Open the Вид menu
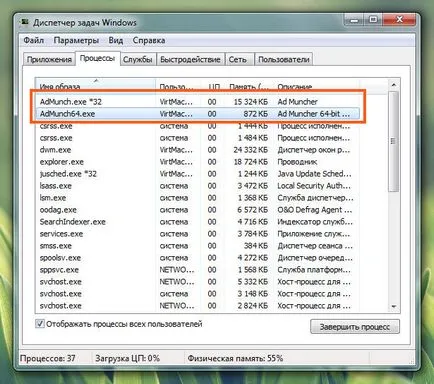 point(116,41)
